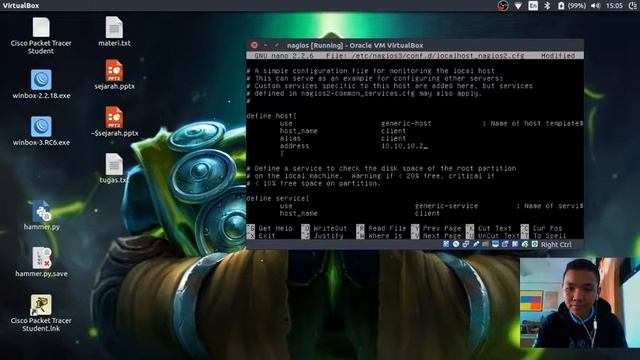Viewport: 640px width, 360px height.
Task: Select the hammer.py.save file icon
Action: (41, 262)
